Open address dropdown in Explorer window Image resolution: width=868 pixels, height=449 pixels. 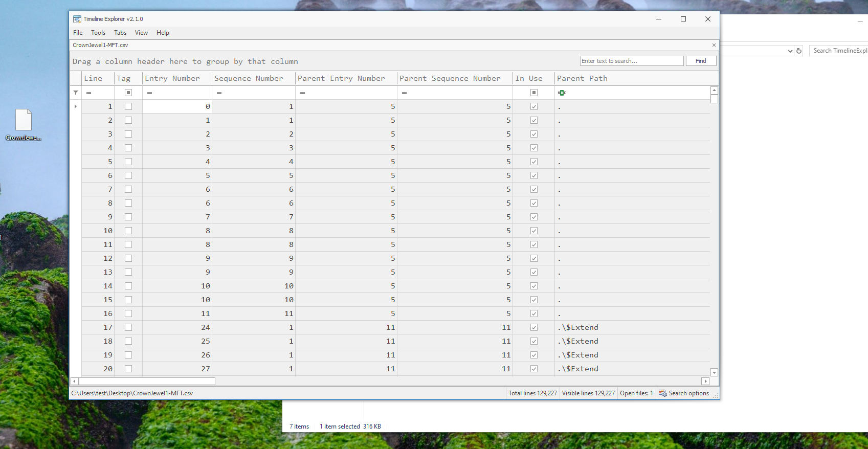pyautogui.click(x=790, y=51)
